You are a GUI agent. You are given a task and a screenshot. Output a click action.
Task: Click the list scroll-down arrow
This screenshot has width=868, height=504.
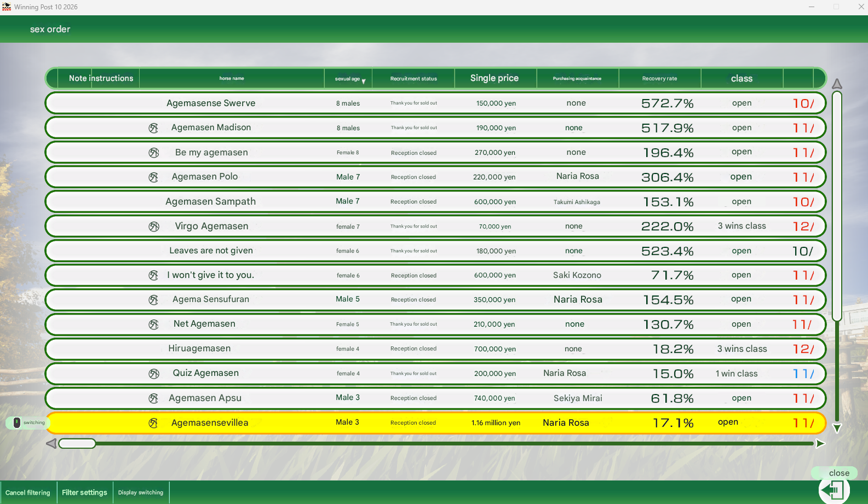[x=837, y=428]
